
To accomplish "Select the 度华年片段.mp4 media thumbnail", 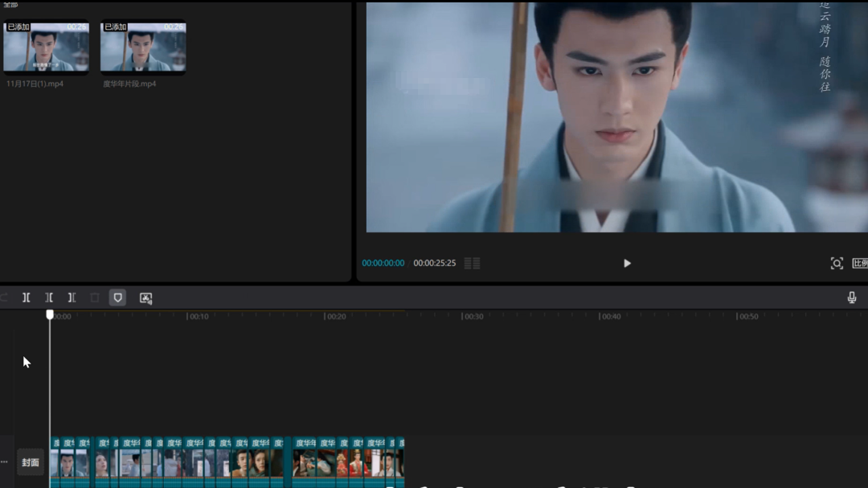I will pyautogui.click(x=143, y=47).
